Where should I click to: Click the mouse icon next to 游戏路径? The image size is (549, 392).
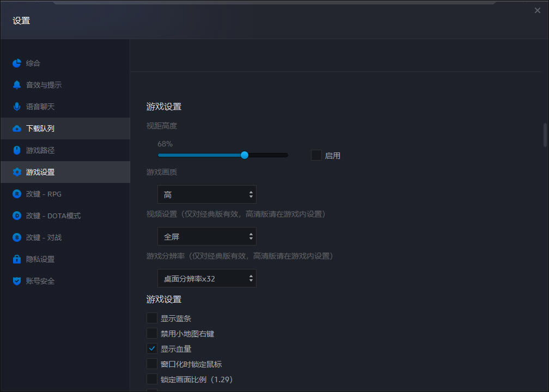click(x=17, y=150)
